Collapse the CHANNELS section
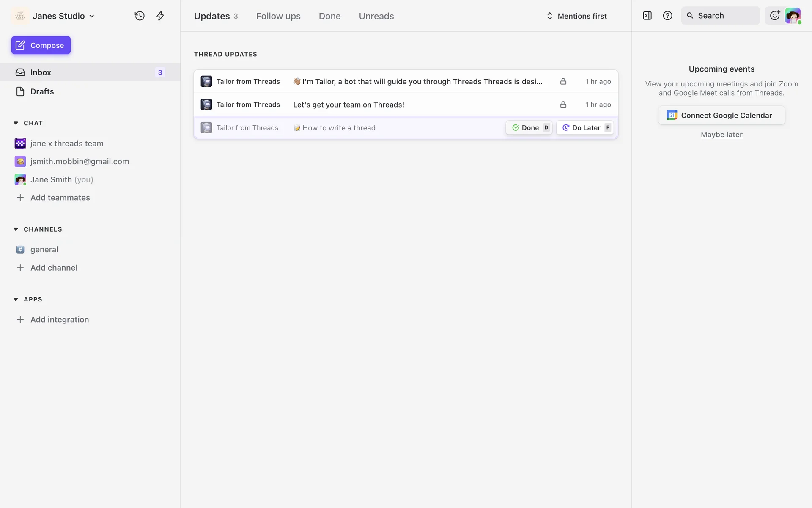812x508 pixels. 16,229
